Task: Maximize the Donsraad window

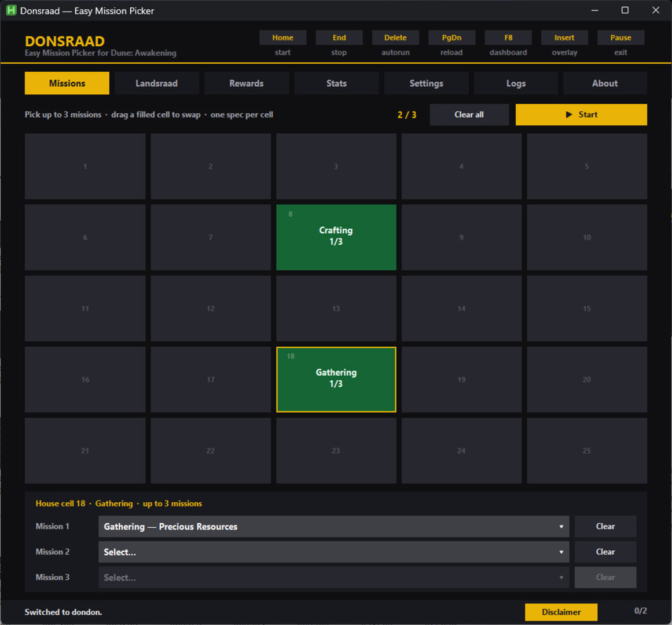Action: coord(625,10)
